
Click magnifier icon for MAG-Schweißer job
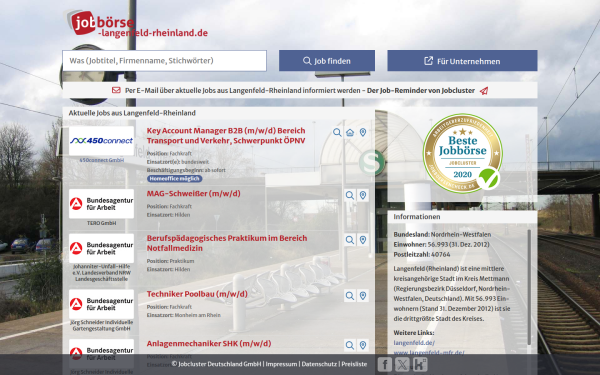pyautogui.click(x=350, y=195)
